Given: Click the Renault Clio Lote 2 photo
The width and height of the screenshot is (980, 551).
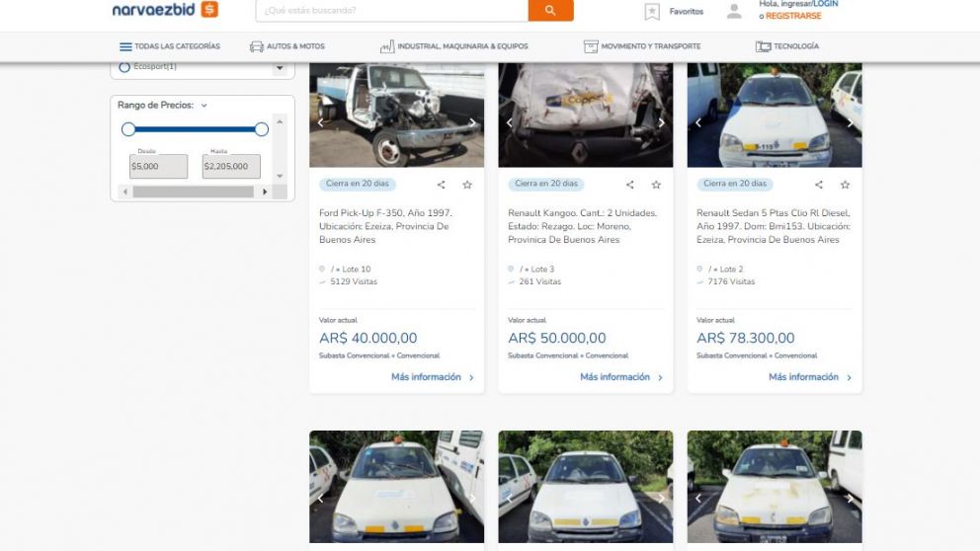Looking at the screenshot, I should (775, 115).
